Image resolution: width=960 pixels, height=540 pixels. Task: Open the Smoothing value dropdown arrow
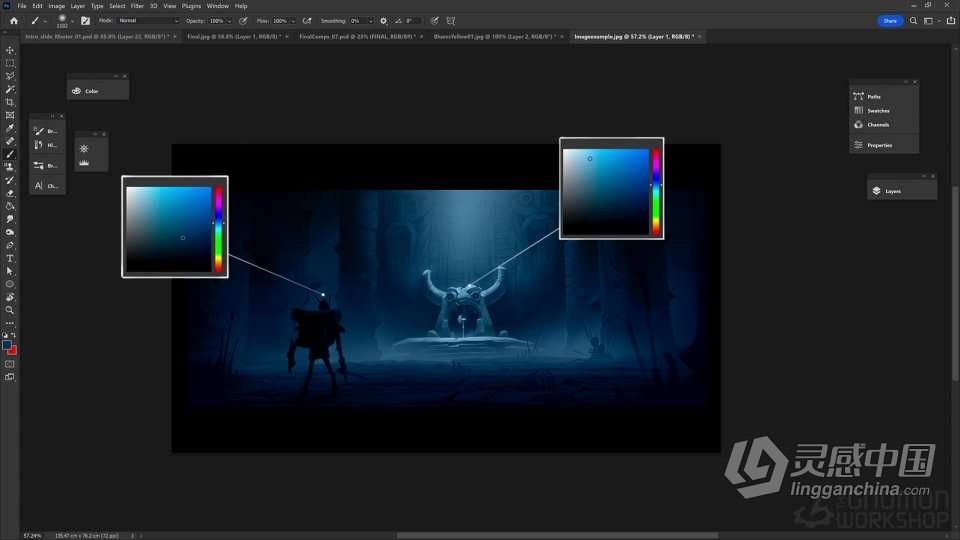click(370, 21)
